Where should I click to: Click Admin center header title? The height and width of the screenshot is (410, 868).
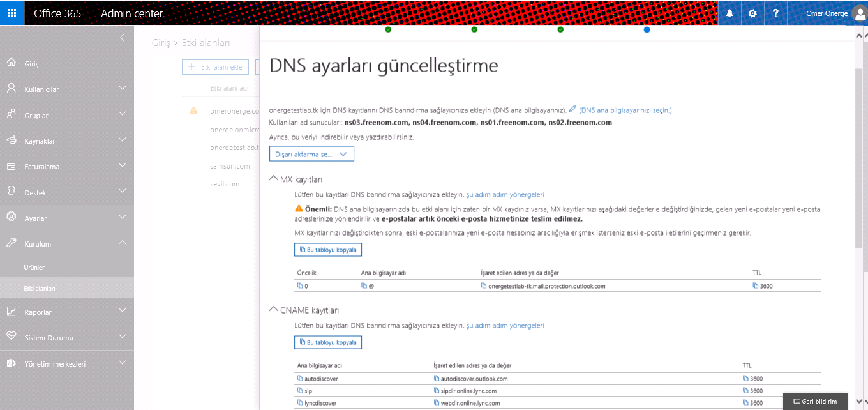(131, 13)
